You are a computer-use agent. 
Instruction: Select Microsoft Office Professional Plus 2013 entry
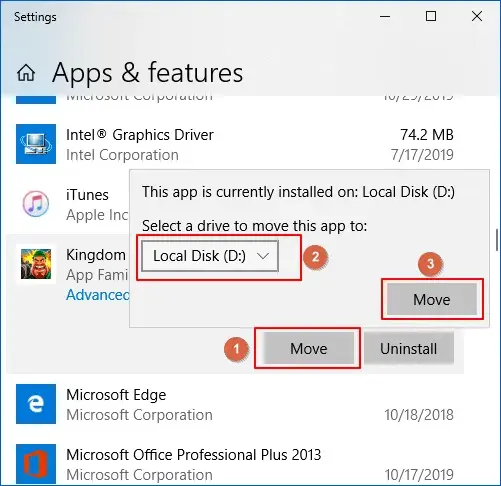coord(235,464)
